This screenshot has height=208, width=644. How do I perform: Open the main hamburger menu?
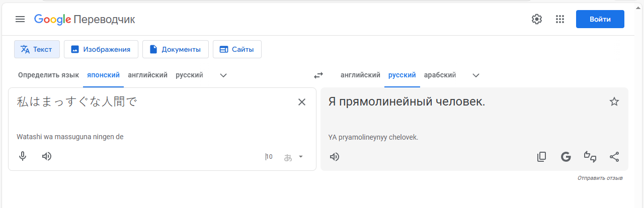(20, 19)
